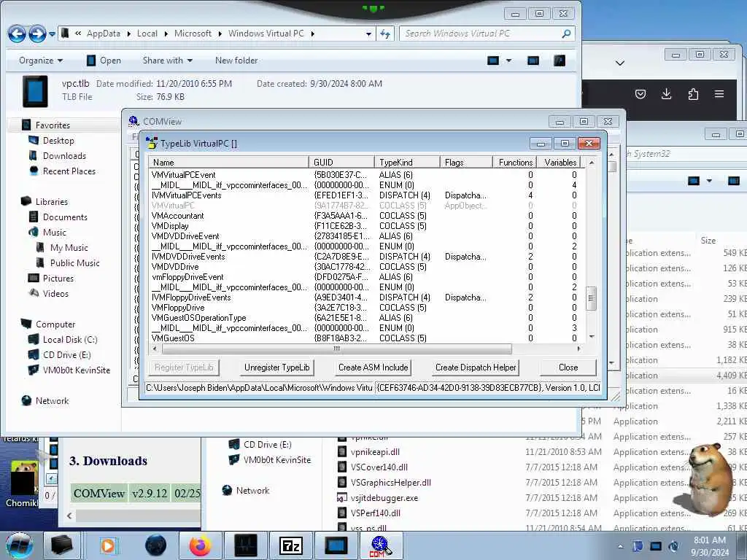The width and height of the screenshot is (747, 560).
Task: Click Create ASM Include button
Action: pyautogui.click(x=373, y=367)
